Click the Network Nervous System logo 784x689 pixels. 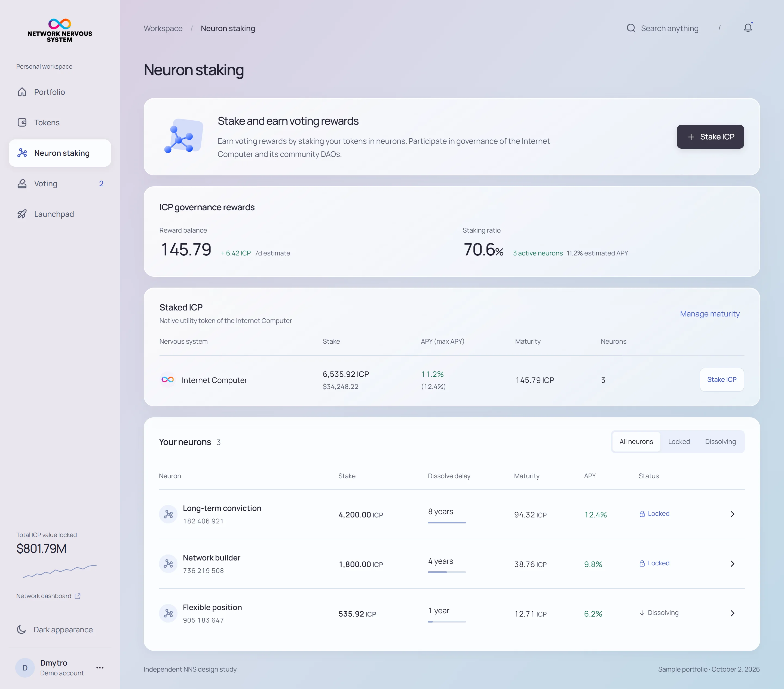(x=59, y=30)
